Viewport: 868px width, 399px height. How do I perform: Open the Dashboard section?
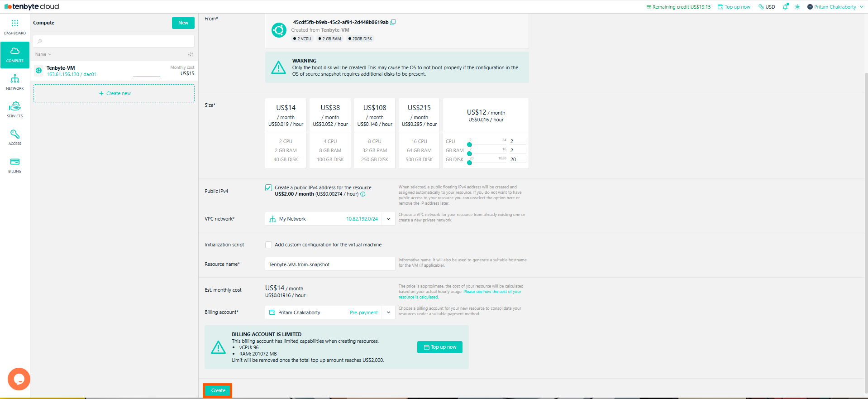tap(15, 27)
